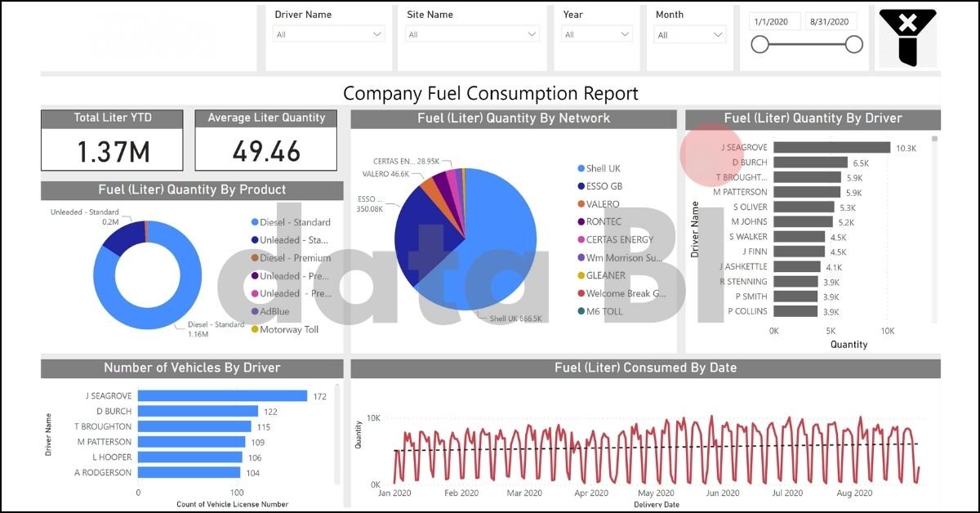Expand the Year filter dropdown
980x513 pixels.
[596, 33]
